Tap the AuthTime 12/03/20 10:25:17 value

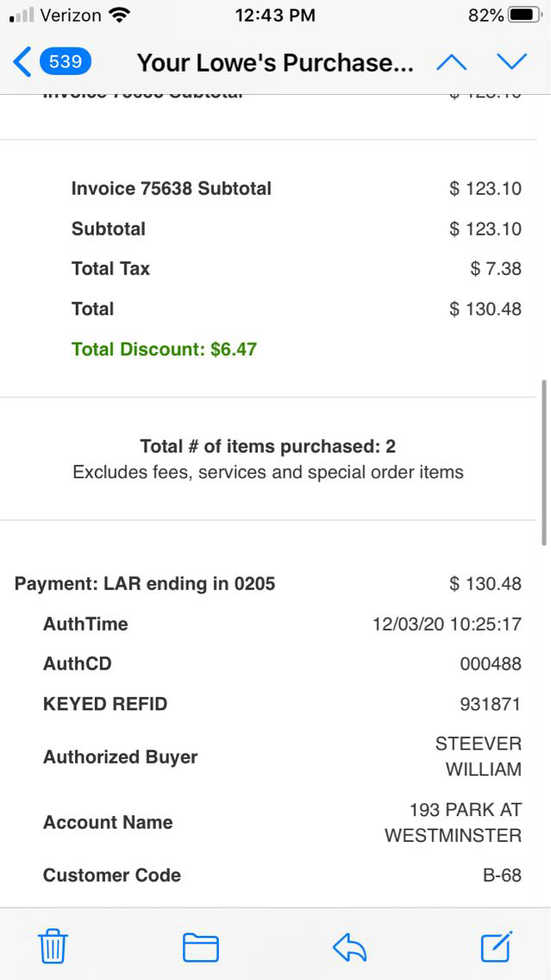pos(447,624)
